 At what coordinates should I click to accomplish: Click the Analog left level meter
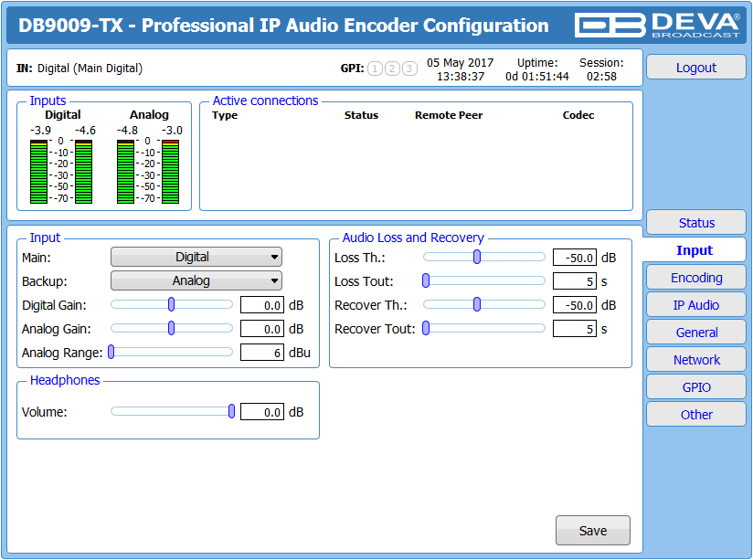pyautogui.click(x=126, y=172)
